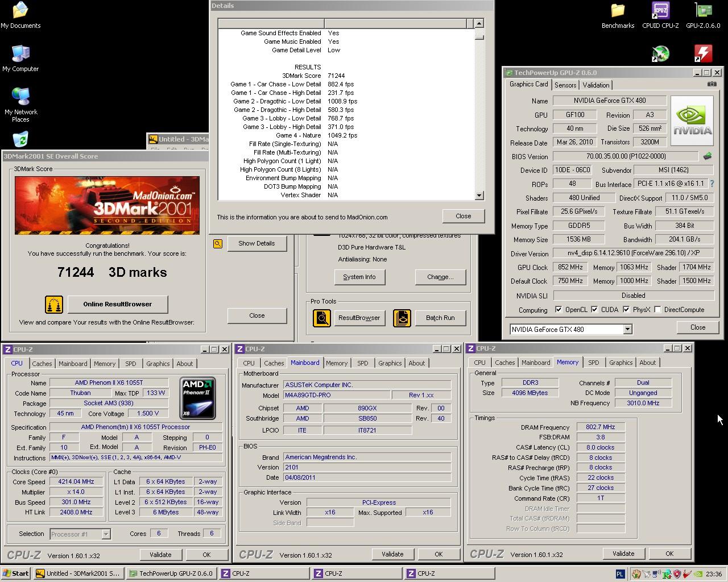Open the red lightning desktop shortcut
Viewport: 728px width, 582px height.
click(x=704, y=53)
